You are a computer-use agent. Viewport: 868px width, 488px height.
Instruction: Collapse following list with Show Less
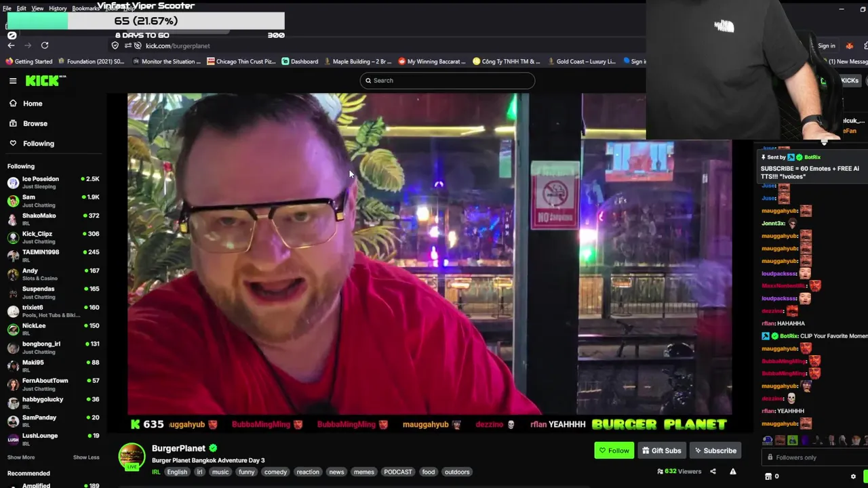coord(86,457)
